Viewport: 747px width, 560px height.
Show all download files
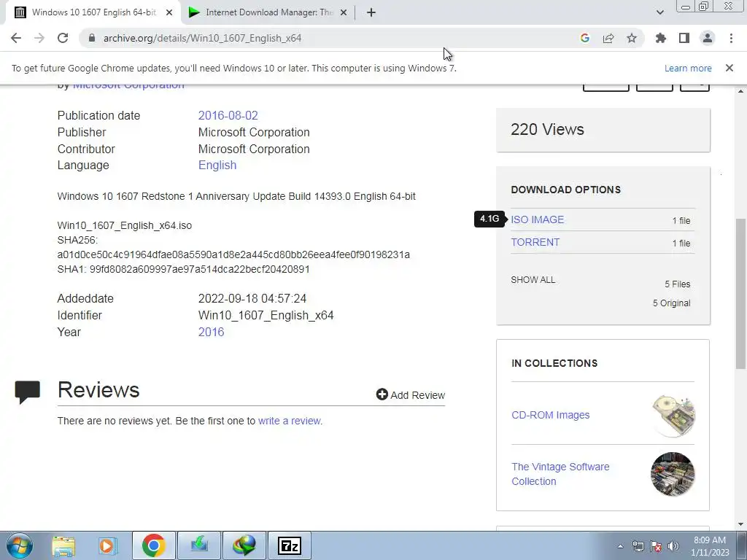tap(533, 280)
